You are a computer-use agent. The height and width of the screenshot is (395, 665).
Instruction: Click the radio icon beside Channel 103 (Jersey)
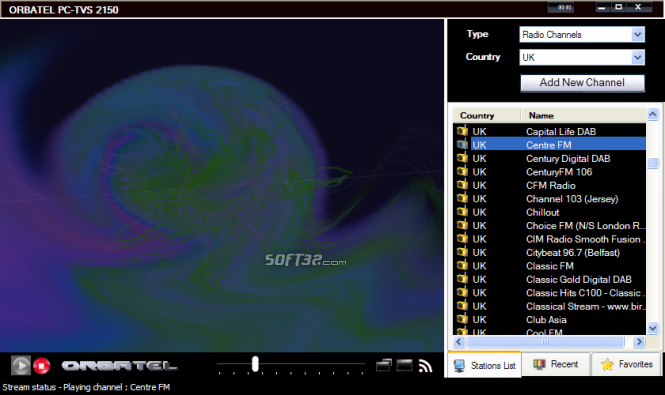462,198
